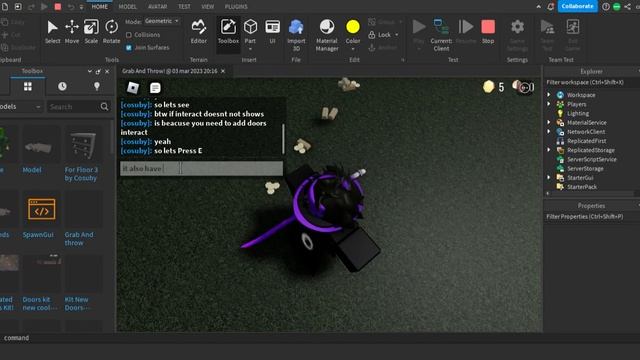Viewport: 640px width, 360px height.
Task: Activate the Move tool
Action: pyautogui.click(x=72, y=31)
